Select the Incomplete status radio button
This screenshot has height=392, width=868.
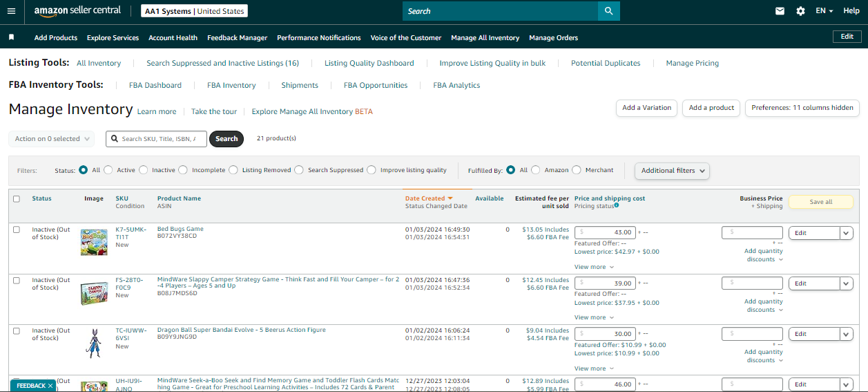[184, 169]
